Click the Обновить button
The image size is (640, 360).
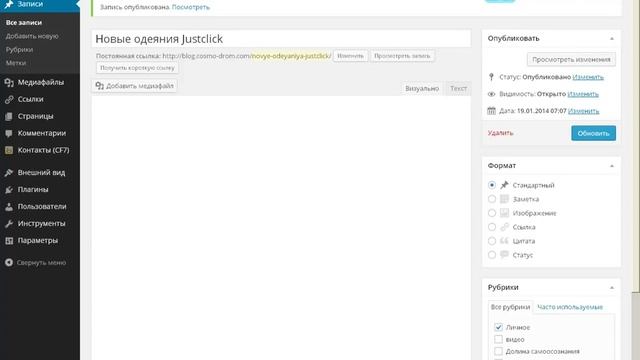click(x=593, y=133)
